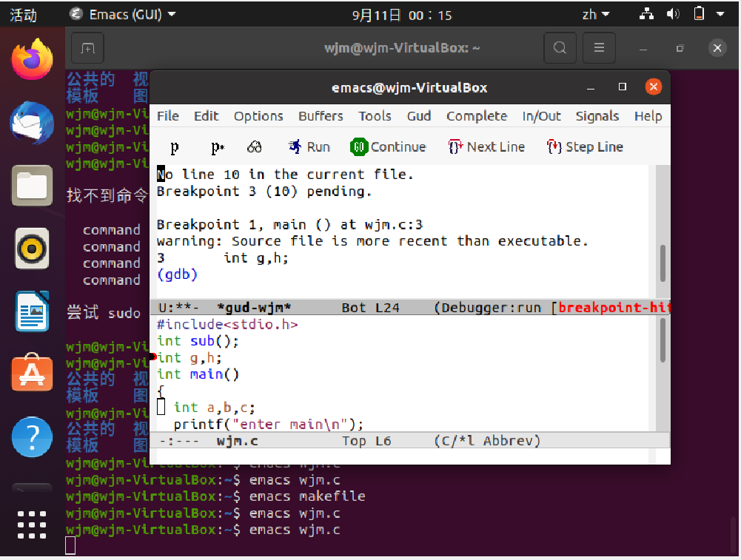
Task: Open the Tools menu
Action: 375,116
